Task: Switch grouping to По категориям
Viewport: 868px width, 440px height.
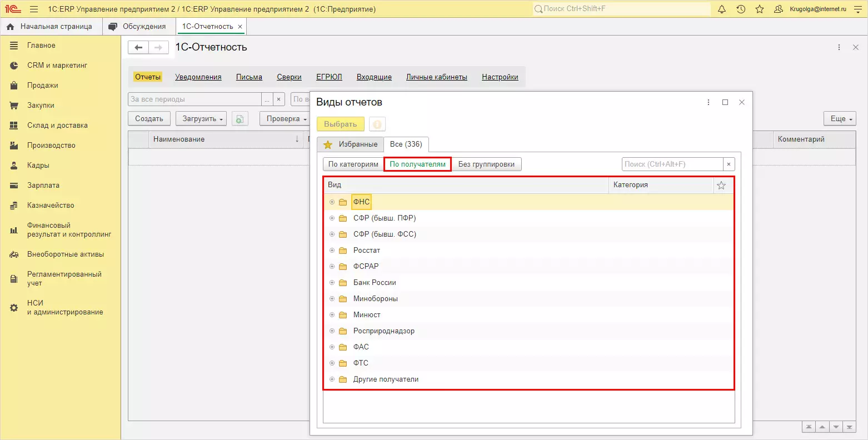Action: tap(353, 164)
